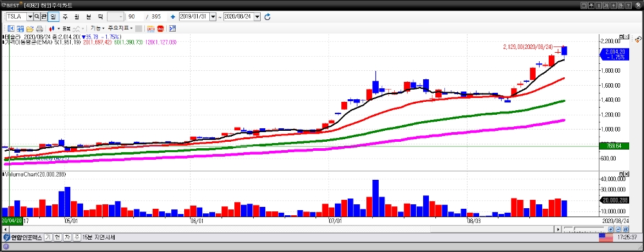Open the 2019/01/31 start date dropdown
The image size is (644, 252).
(x=213, y=17)
